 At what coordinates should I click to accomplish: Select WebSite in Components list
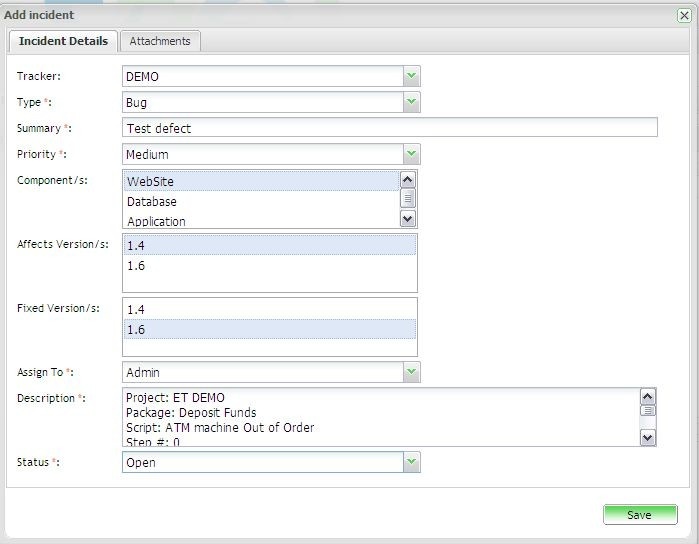[x=260, y=181]
